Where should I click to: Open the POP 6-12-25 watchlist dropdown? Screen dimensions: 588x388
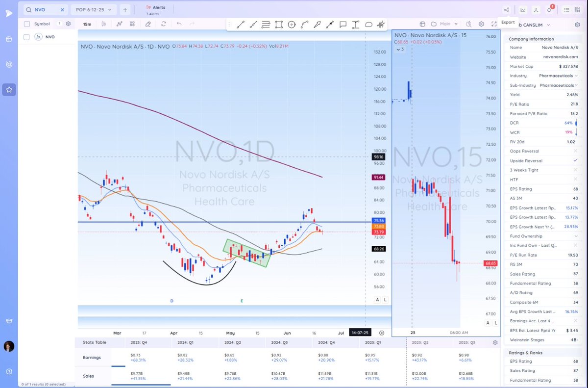[x=94, y=9]
